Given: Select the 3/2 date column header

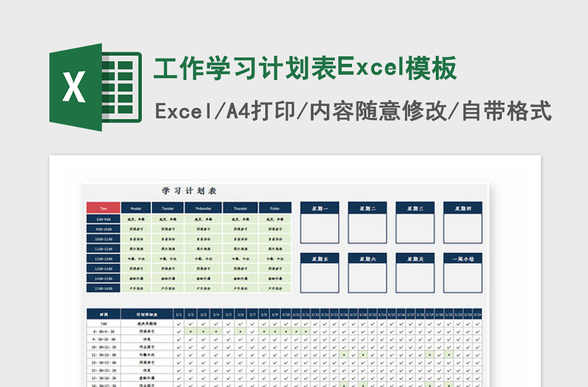Looking at the screenshot, I should [191, 314].
